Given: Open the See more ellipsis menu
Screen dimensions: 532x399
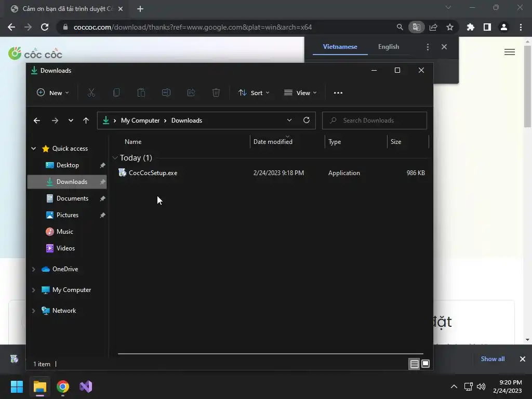Looking at the screenshot, I should click(x=338, y=92).
